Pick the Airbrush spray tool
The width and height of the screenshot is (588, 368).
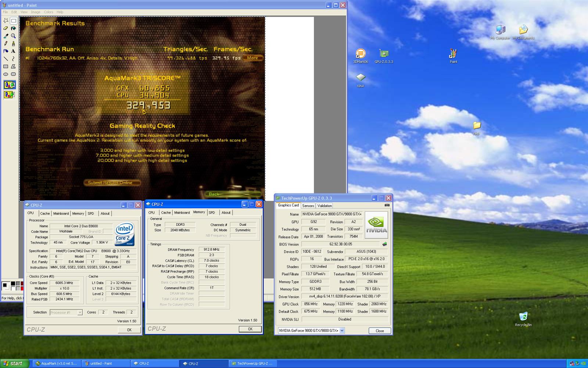(x=6, y=51)
